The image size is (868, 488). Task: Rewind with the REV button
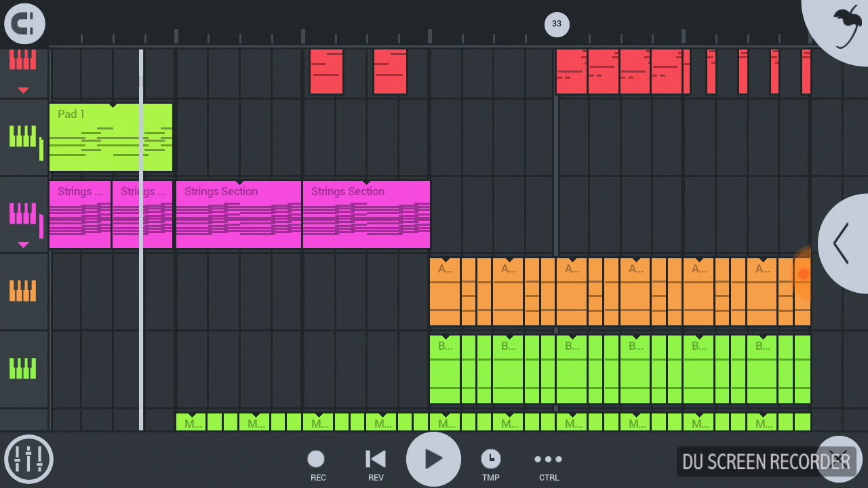coord(375,465)
